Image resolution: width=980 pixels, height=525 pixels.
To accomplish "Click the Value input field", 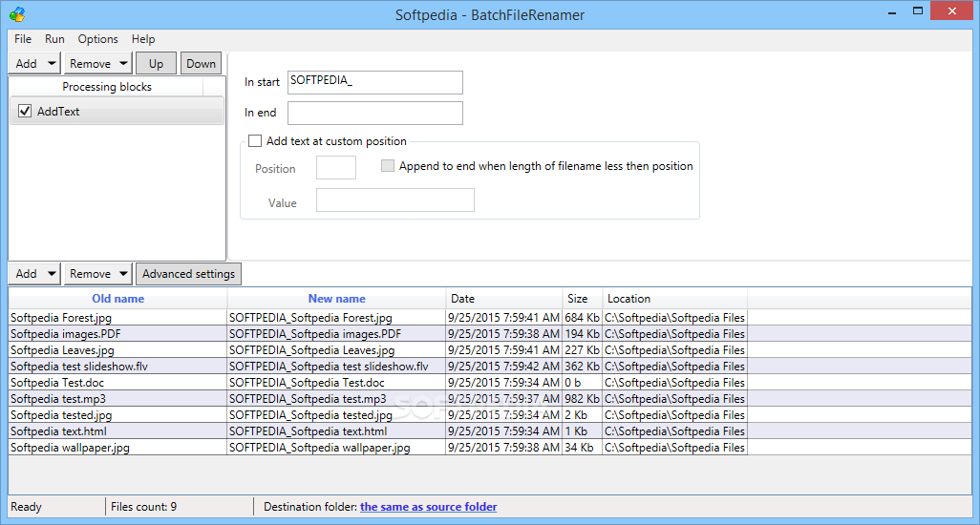I will [395, 200].
